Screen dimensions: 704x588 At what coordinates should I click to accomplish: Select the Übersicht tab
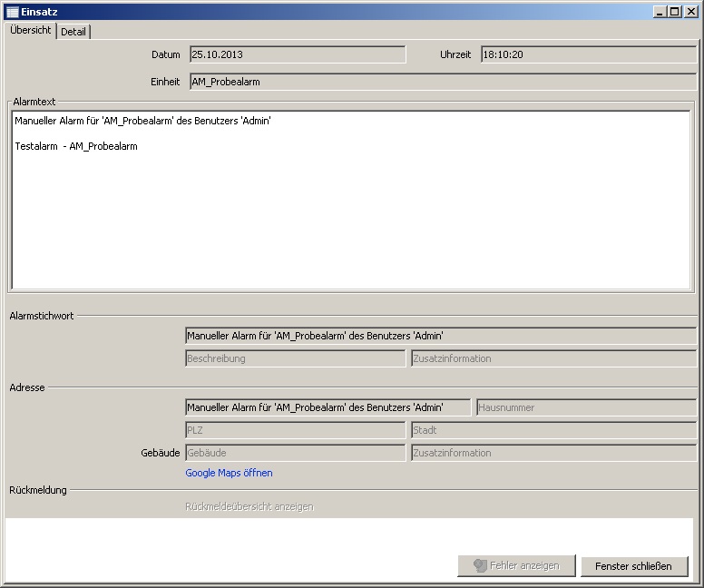point(31,31)
